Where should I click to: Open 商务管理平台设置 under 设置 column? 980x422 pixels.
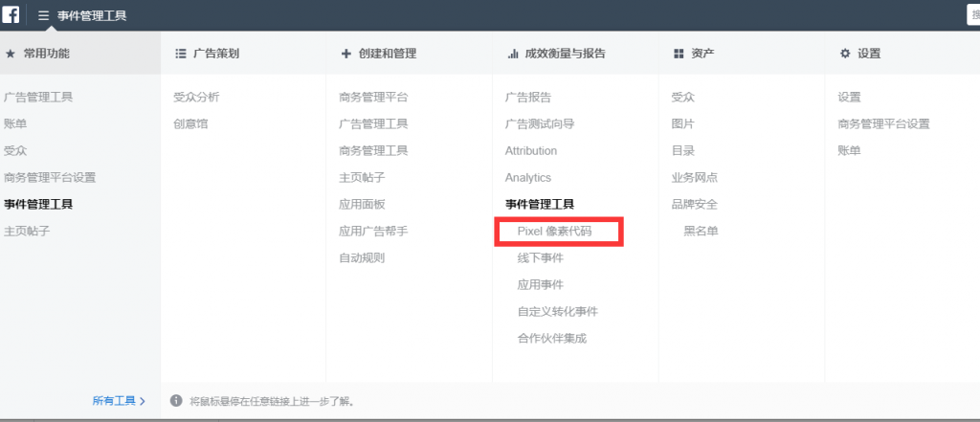(x=883, y=123)
